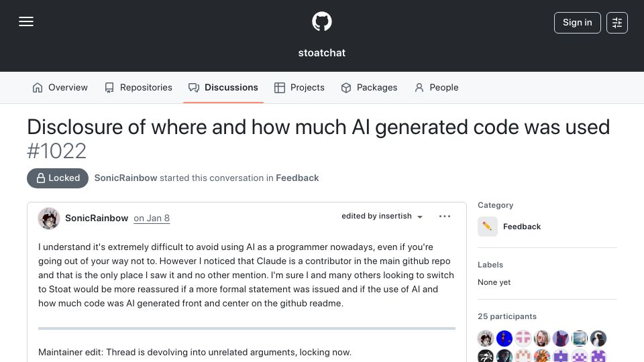Switch to the Repositories tab
Screen dimensions: 644x362
pyautogui.click(x=138, y=87)
